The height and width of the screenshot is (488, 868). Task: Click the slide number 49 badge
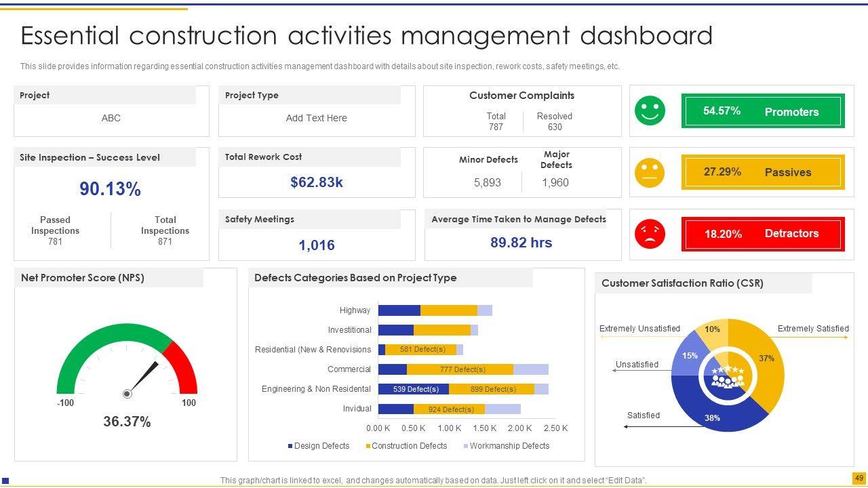859,479
